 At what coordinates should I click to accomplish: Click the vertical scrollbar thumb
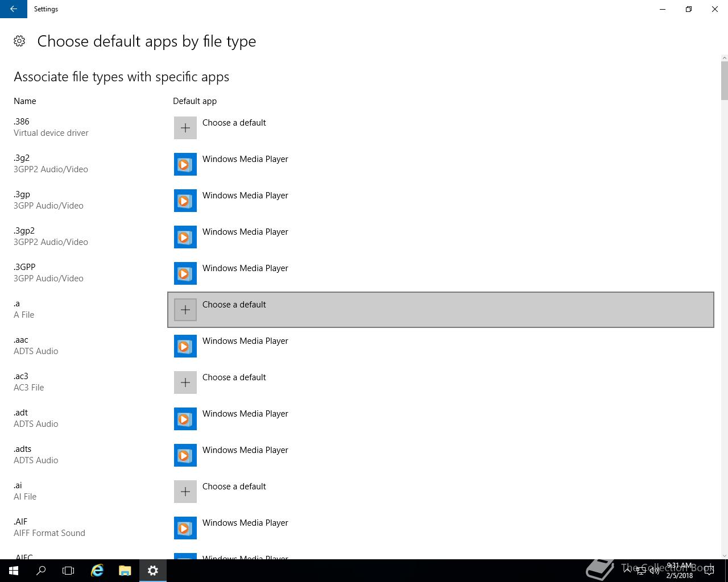[724, 81]
